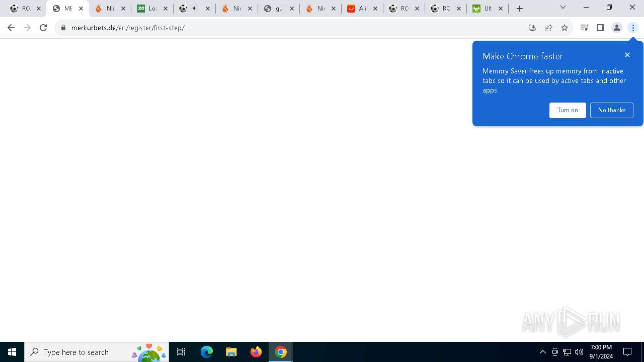Go back to the previous page
The height and width of the screenshot is (362, 644).
point(11,28)
